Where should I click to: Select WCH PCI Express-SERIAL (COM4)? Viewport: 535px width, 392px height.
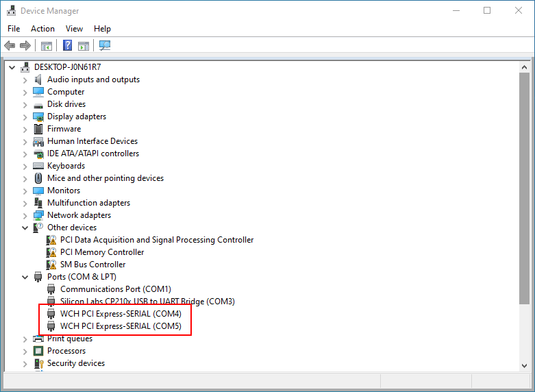121,314
